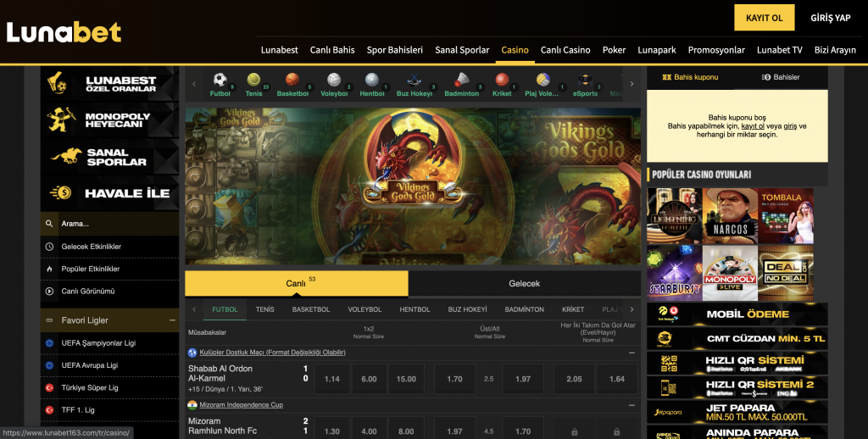Collapse the Favori Ligler section
Screen dimensions: 868x439
172,320
